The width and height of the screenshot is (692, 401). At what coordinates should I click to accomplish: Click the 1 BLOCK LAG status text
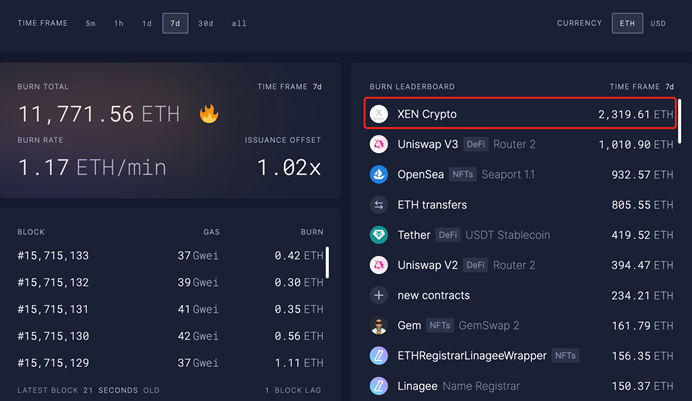[293, 390]
